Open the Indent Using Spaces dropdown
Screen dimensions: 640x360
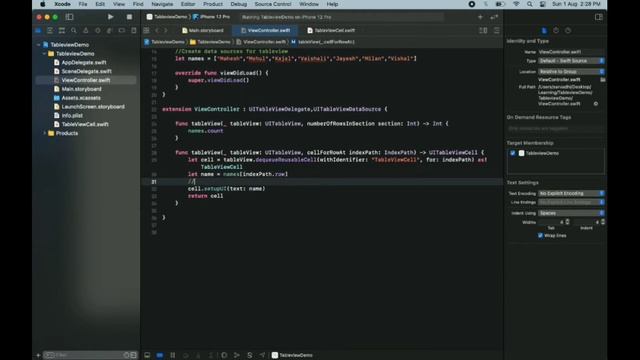pos(571,213)
